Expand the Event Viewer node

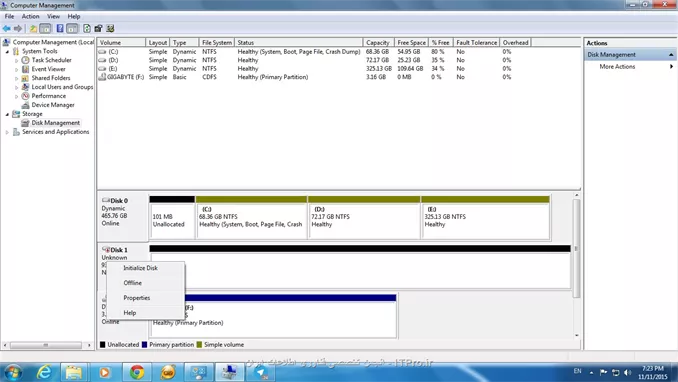(x=17, y=69)
